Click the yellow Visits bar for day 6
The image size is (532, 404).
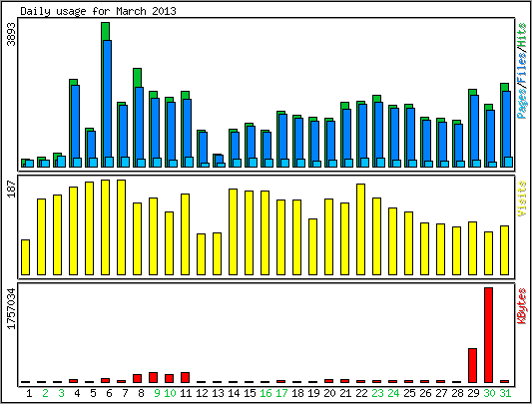pyautogui.click(x=105, y=227)
